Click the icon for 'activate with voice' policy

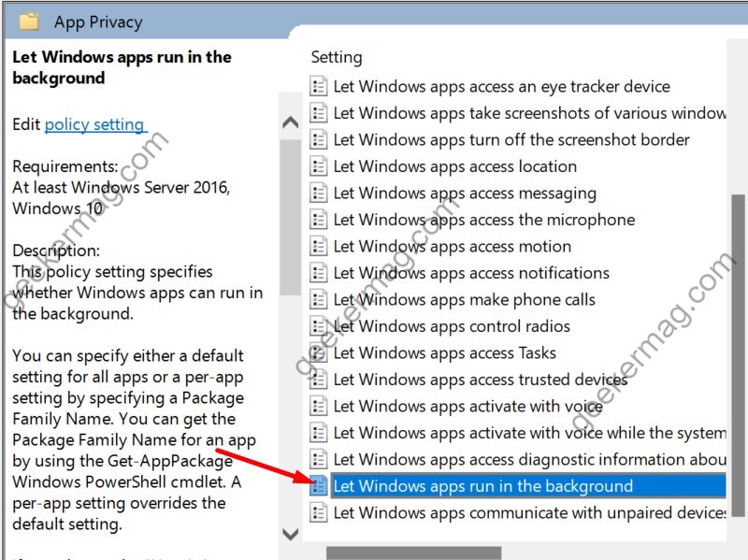[318, 407]
